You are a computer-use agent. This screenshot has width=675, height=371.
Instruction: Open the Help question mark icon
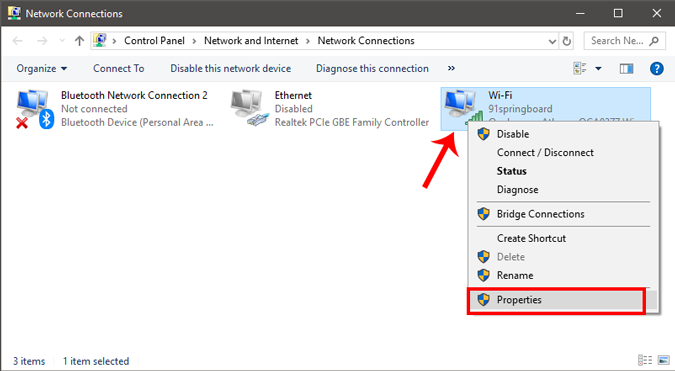656,68
